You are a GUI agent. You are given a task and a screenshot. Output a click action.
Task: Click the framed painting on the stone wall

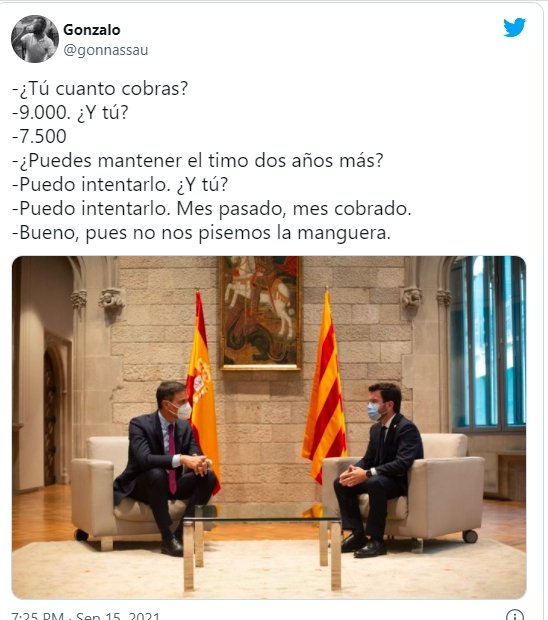261,313
